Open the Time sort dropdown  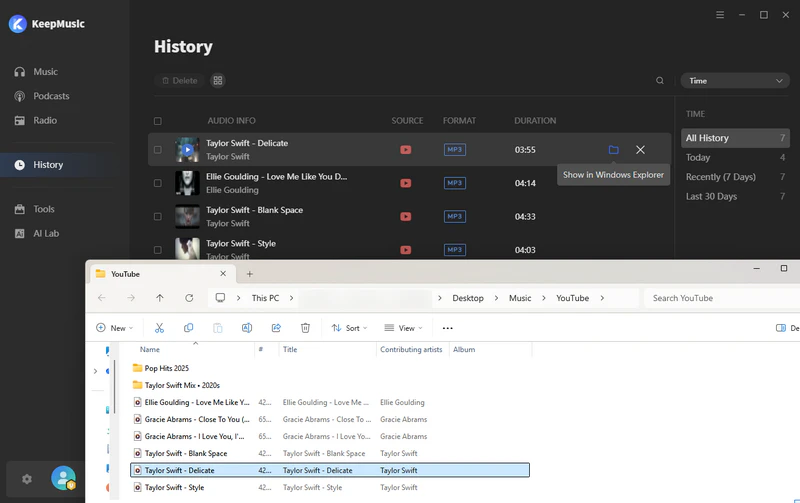pos(734,81)
